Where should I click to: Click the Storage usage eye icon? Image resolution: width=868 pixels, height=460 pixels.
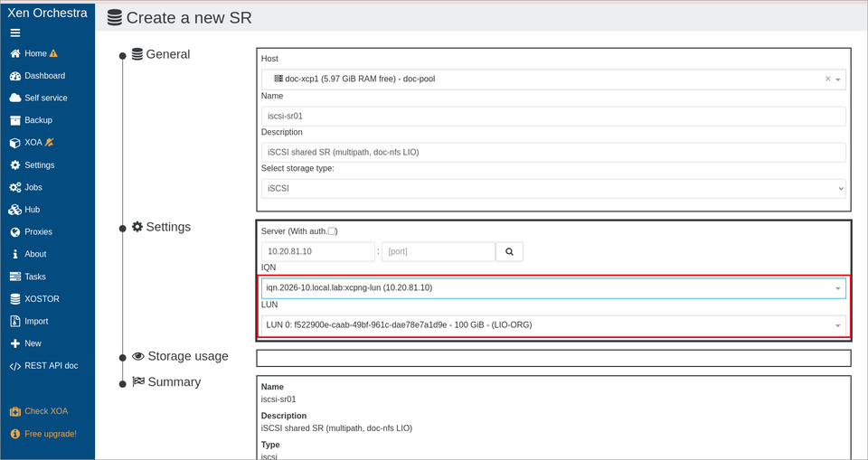[137, 356]
